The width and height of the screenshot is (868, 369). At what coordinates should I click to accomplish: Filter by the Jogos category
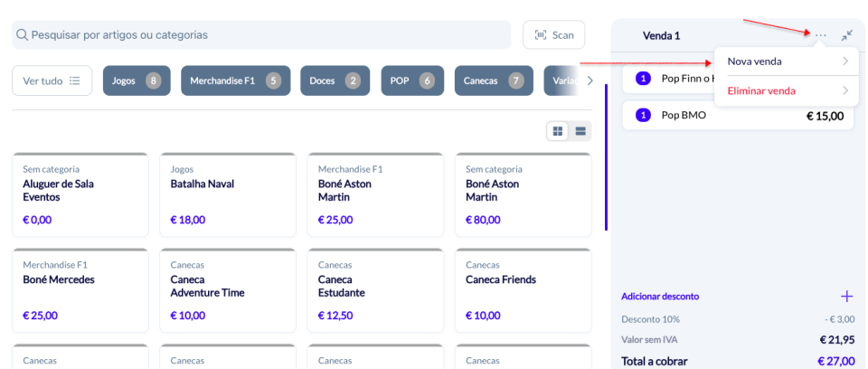tap(137, 80)
